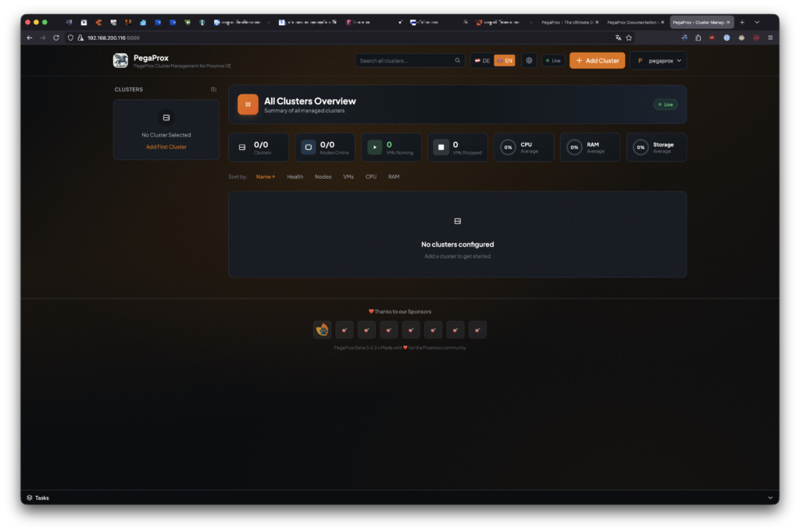The image size is (800, 532).
Task: Click the first sponsor avatar icon
Action: click(322, 330)
